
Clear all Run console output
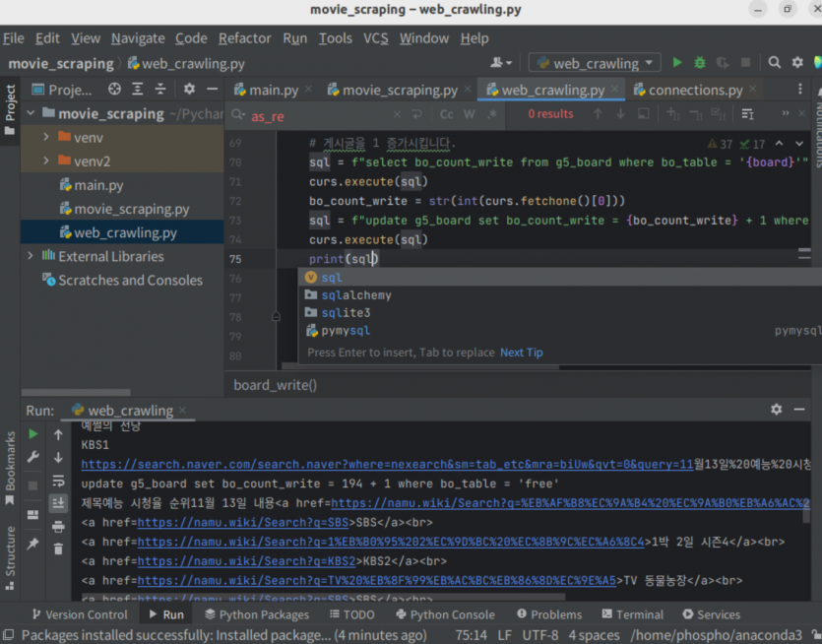(x=58, y=549)
